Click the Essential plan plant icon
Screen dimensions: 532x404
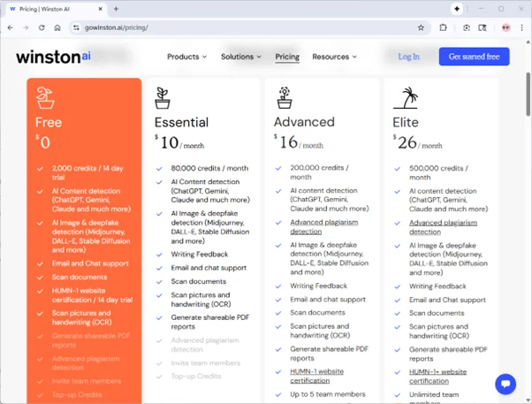click(163, 97)
